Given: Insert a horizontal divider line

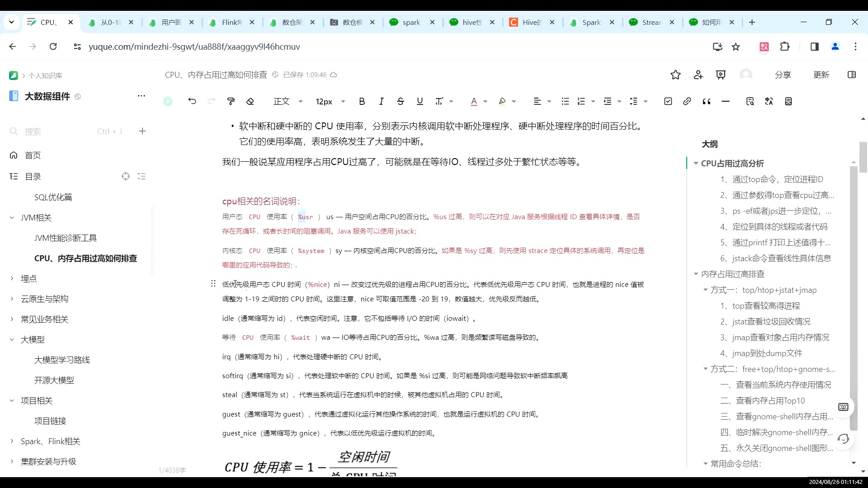Looking at the screenshot, I should pyautogui.click(x=726, y=101).
